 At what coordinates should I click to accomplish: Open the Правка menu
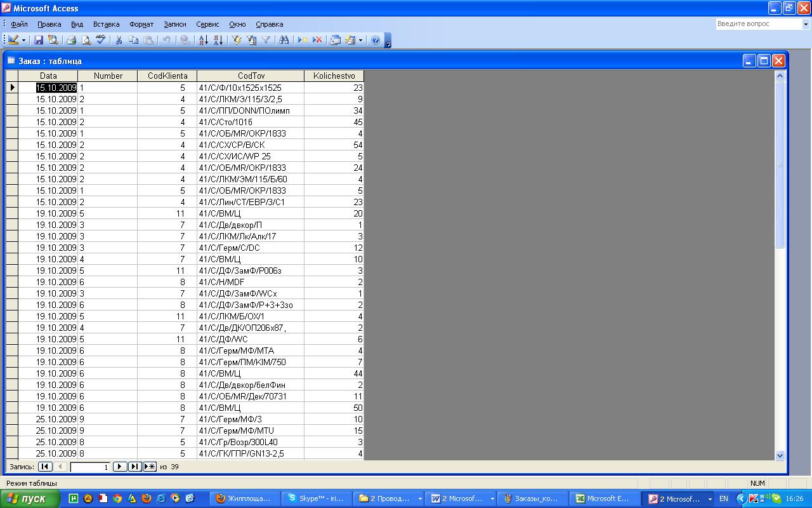coord(49,24)
